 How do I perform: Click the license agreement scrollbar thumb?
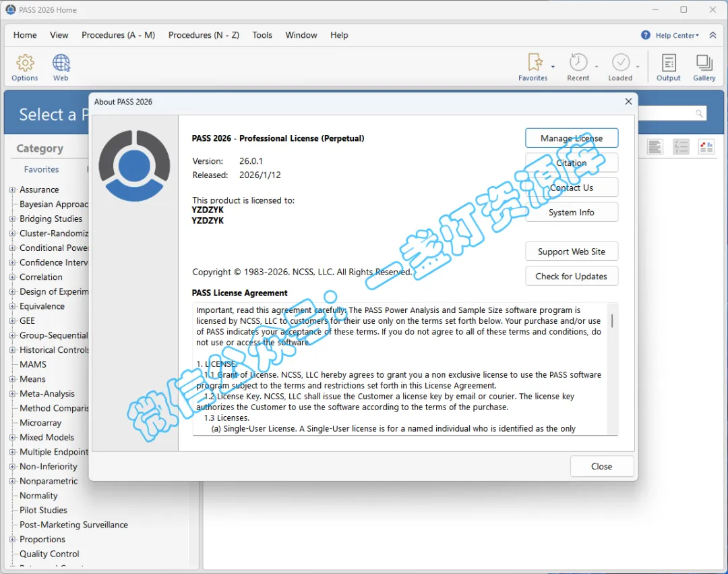(x=612, y=321)
